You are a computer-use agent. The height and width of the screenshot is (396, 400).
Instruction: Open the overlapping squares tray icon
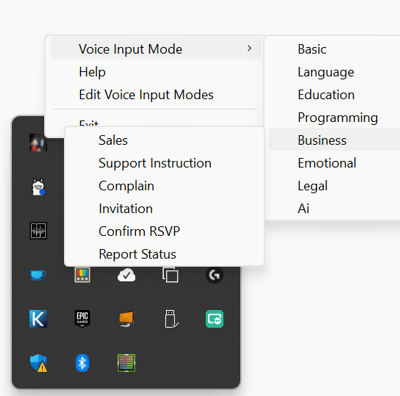coord(170,275)
